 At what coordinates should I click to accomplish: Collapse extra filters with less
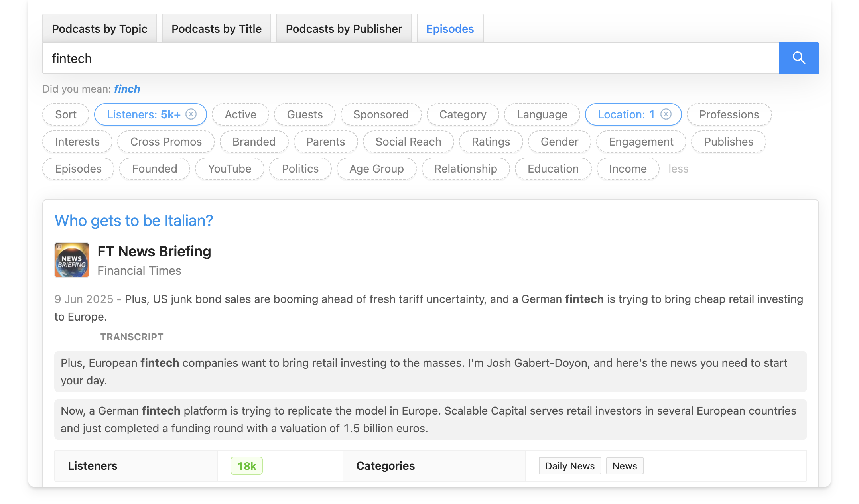(678, 169)
